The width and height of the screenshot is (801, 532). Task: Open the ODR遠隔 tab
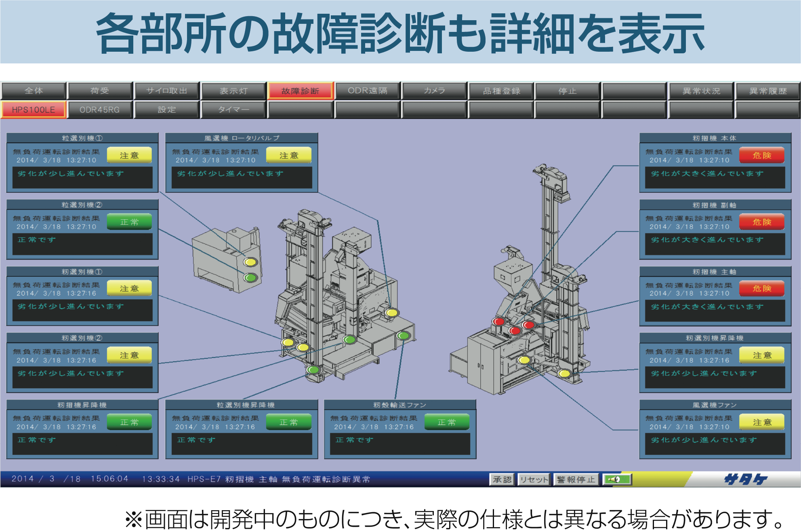(x=368, y=91)
